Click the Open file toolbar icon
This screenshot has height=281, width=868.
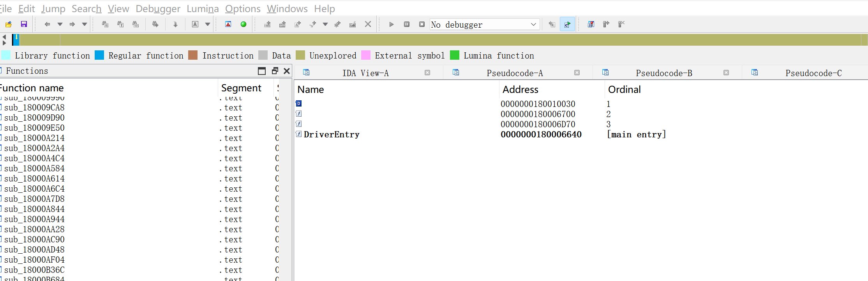coord(8,24)
